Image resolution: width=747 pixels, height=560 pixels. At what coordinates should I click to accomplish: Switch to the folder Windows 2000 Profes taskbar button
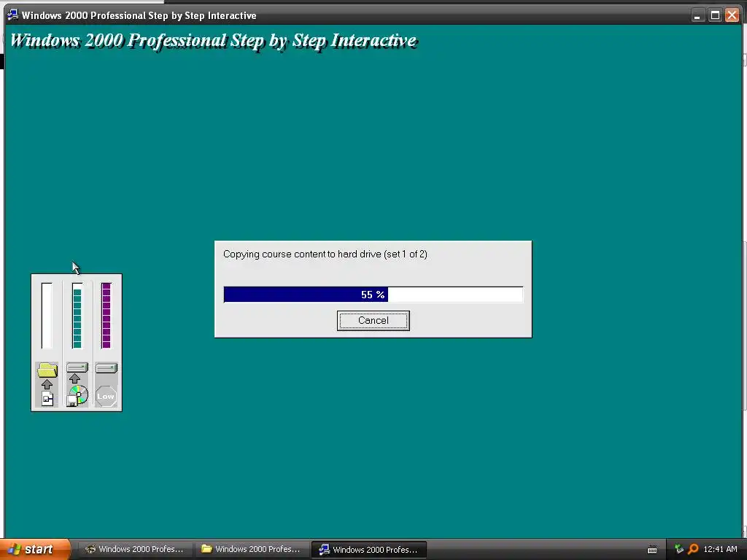point(252,550)
